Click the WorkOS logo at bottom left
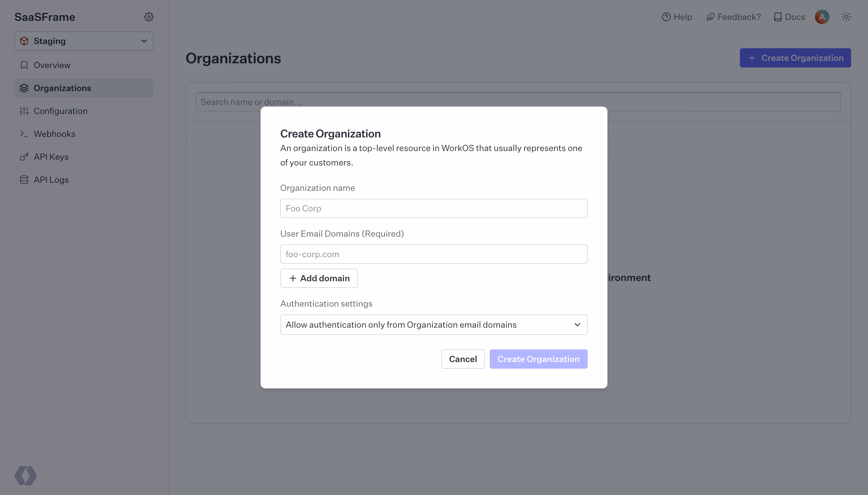868x495 pixels. [26, 476]
